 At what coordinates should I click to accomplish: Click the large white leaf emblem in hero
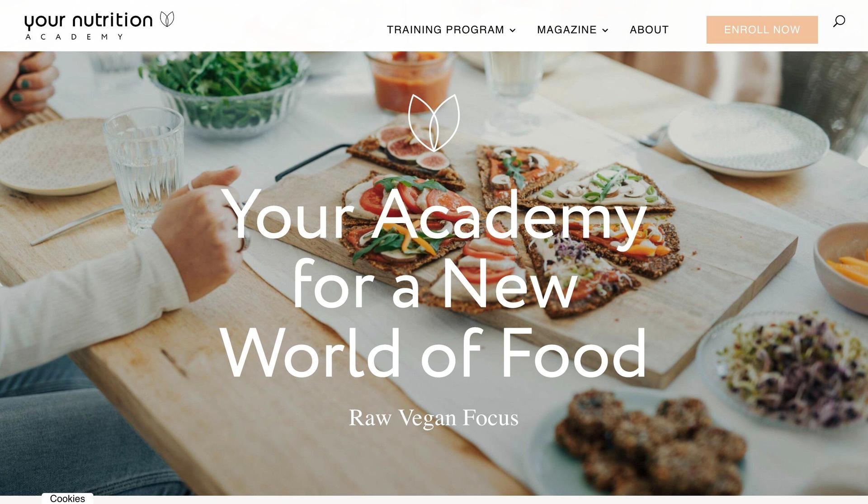tap(434, 122)
